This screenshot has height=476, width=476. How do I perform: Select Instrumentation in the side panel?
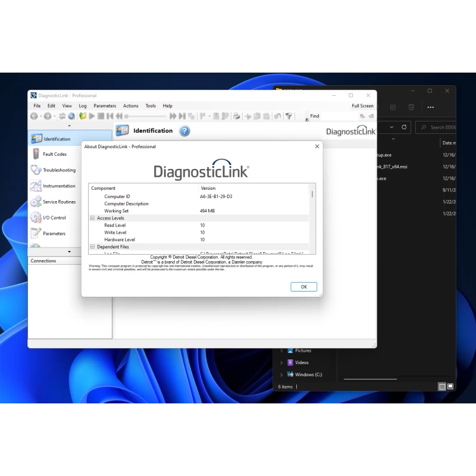(55, 186)
